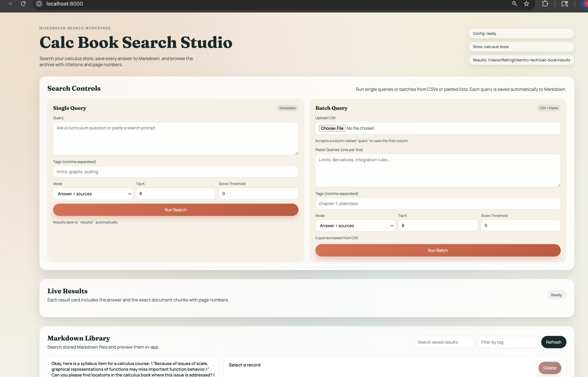Click the Delete button for selected record

click(549, 368)
